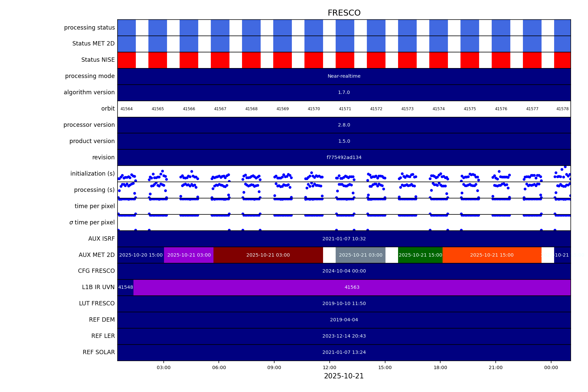Click the purple AUX MET 2D segment
This screenshot has width=588, height=392.
189,255
